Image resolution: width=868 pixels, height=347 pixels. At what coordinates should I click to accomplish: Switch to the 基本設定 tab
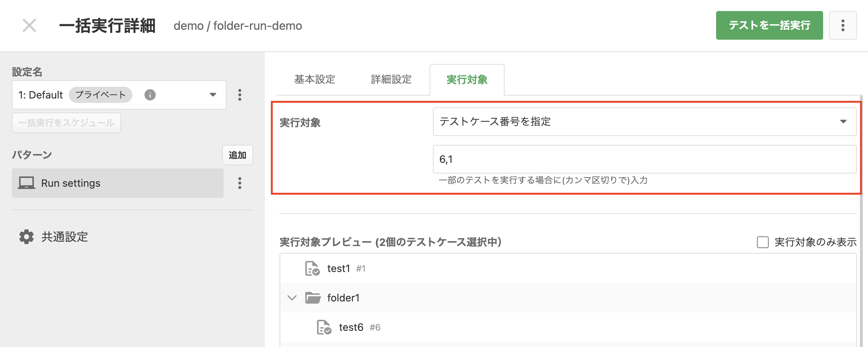click(x=315, y=79)
